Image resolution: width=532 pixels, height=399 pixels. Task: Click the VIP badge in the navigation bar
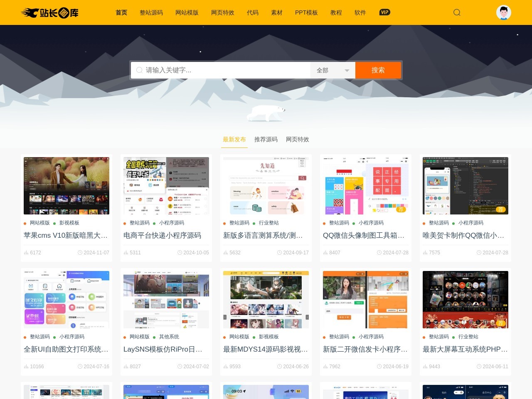[x=384, y=12]
